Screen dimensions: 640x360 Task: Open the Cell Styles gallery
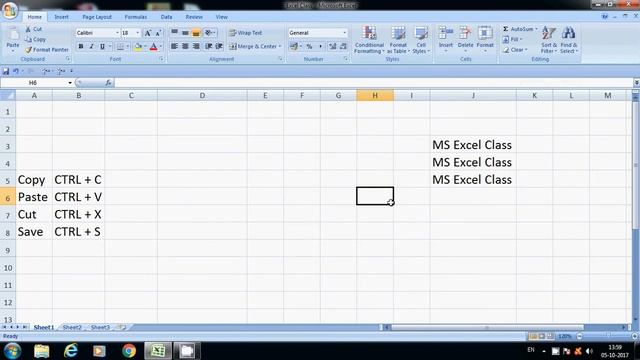click(x=421, y=40)
